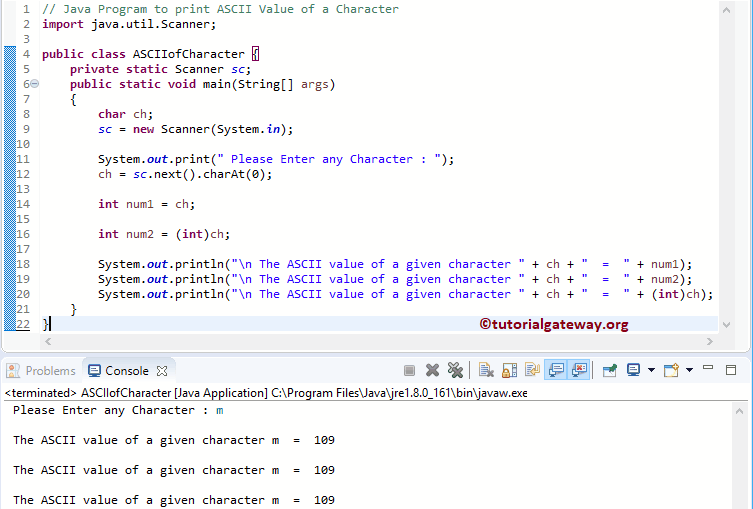The width and height of the screenshot is (753, 509).
Task: Click the 'char ch;' declaration on line 8
Action: click(126, 114)
